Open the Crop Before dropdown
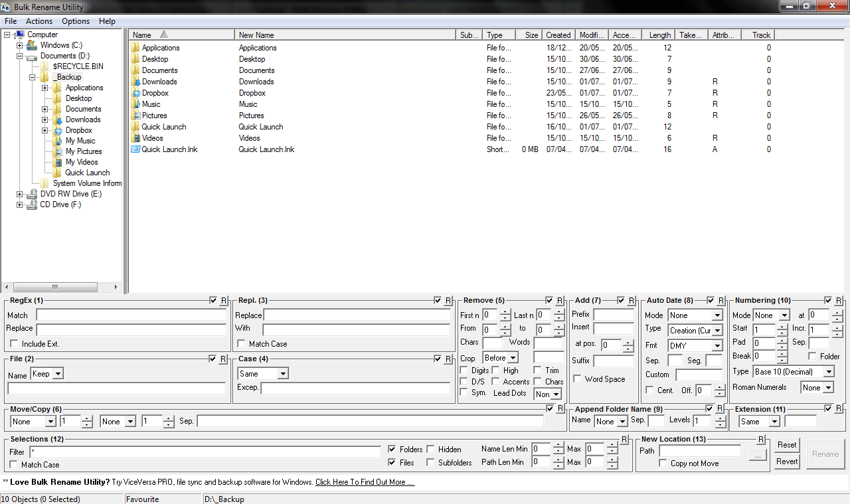The width and height of the screenshot is (850, 504). 501,358
